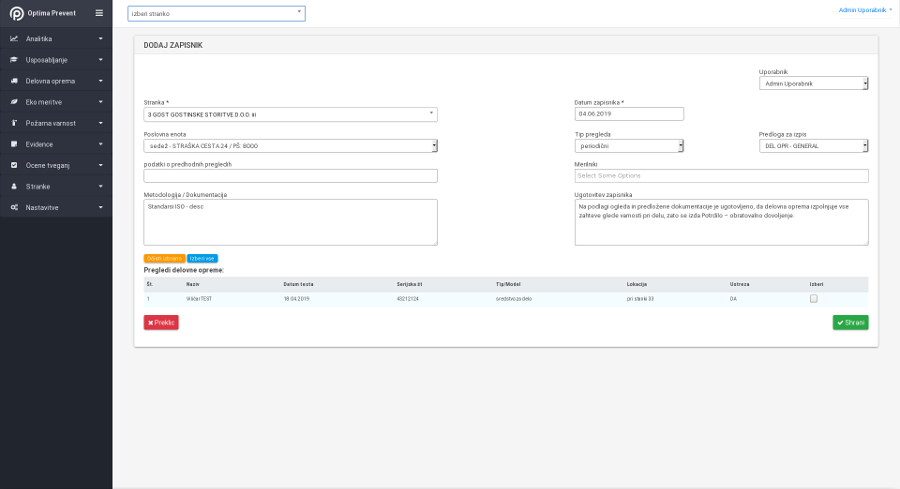This screenshot has height=489, width=900.
Task: Click the Stranke user icon
Action: [x=14, y=187]
